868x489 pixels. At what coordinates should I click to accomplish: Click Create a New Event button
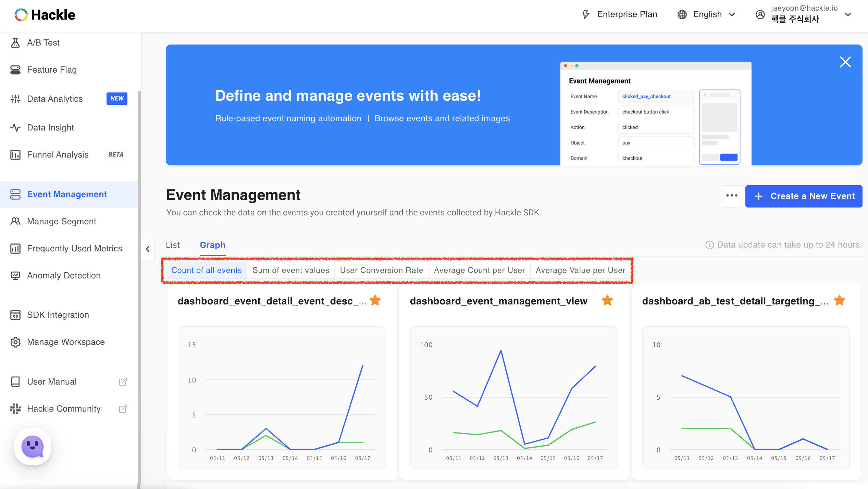(x=803, y=196)
